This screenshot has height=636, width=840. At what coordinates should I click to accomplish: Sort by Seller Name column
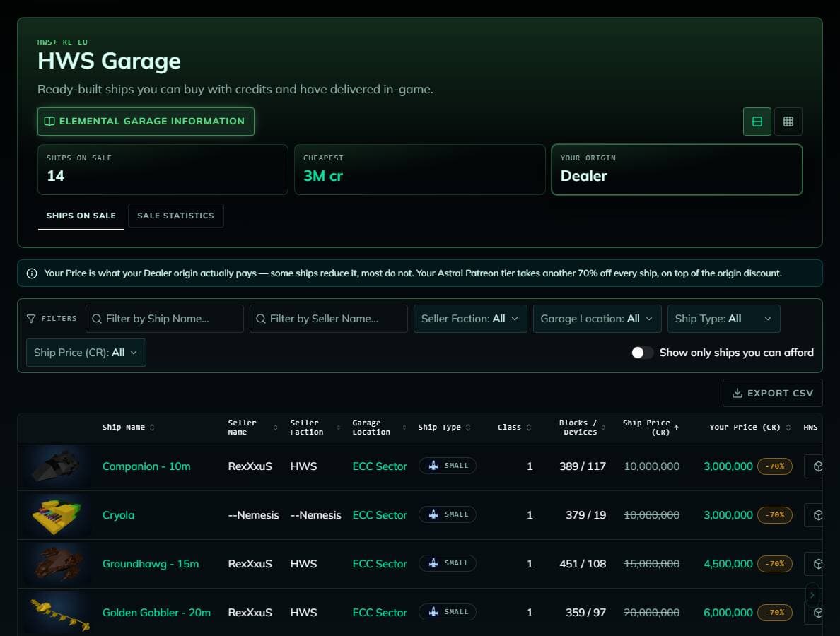[252, 428]
